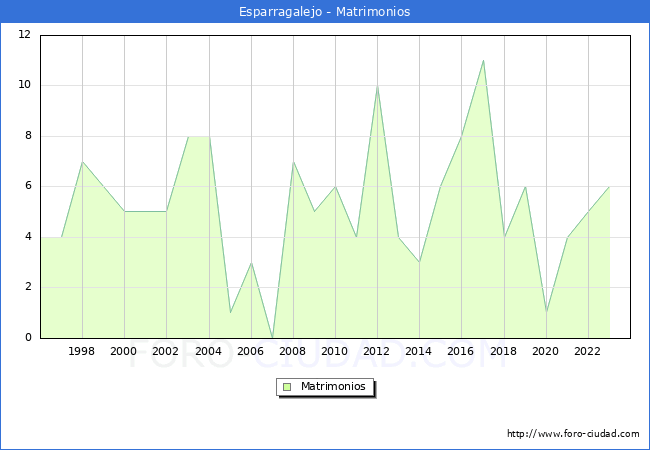
Task: Click the y-axis value 12
Action: [x=24, y=34]
